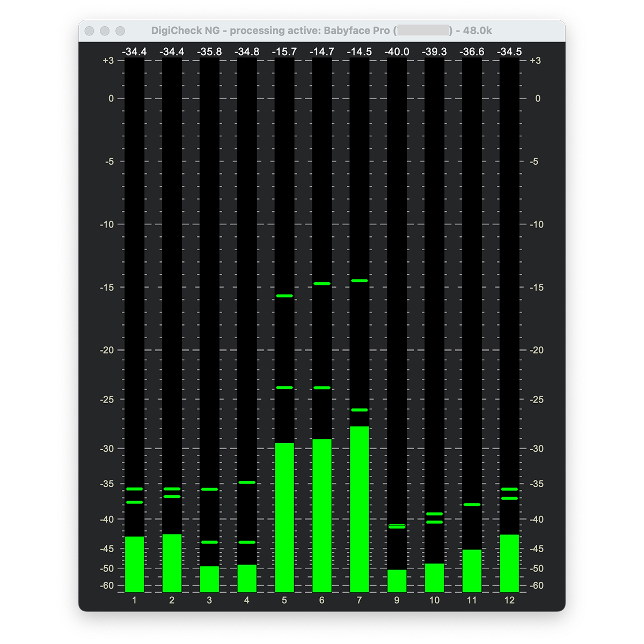Minimize the DigiCheck NG meter window
Screen dimensions: 644x644
[105, 31]
